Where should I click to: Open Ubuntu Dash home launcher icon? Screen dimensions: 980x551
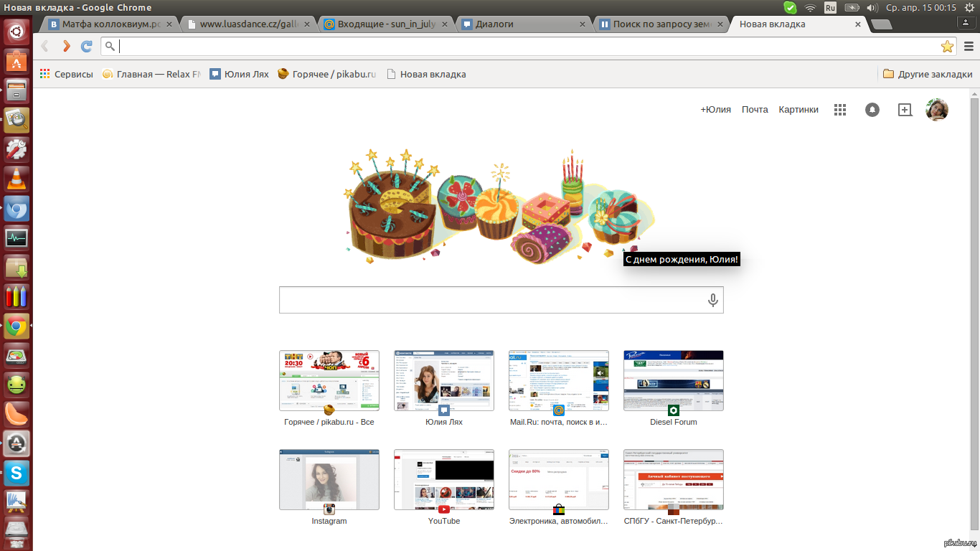(17, 32)
